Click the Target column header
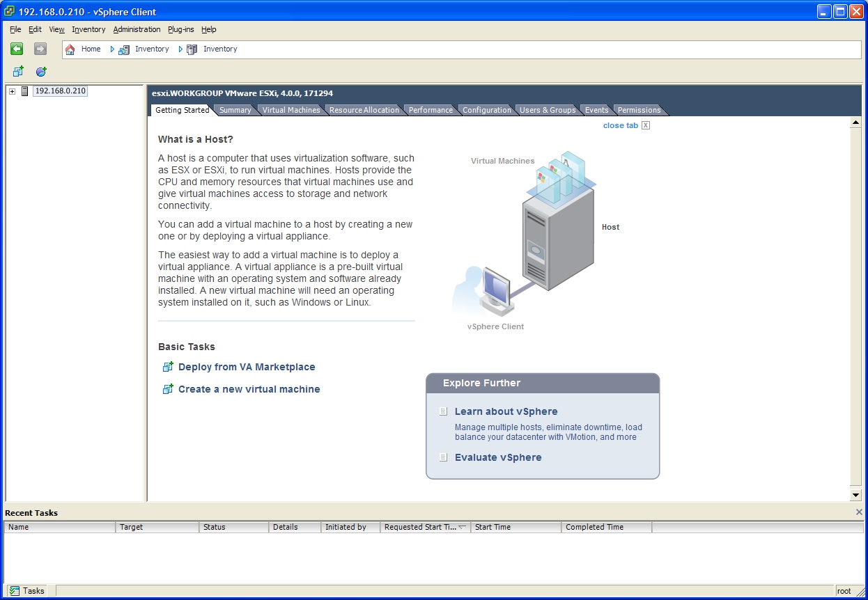 coord(157,527)
